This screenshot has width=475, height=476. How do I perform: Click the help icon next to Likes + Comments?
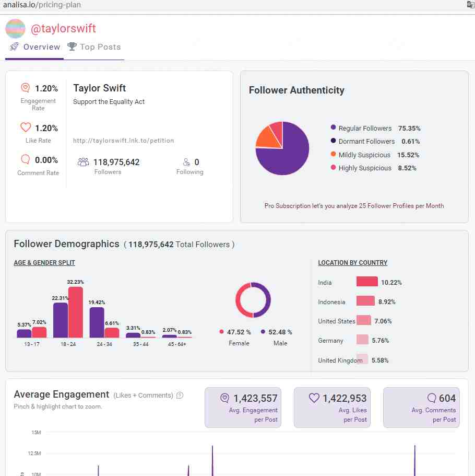[x=180, y=395]
